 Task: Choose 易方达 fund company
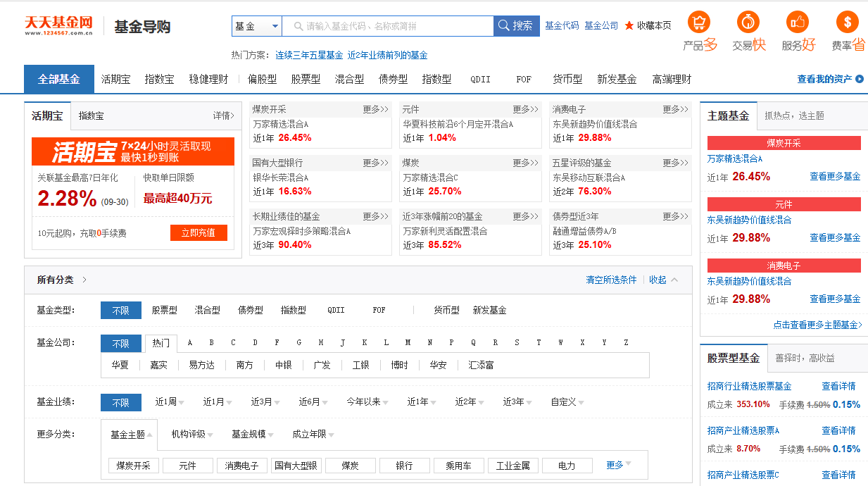tap(201, 365)
